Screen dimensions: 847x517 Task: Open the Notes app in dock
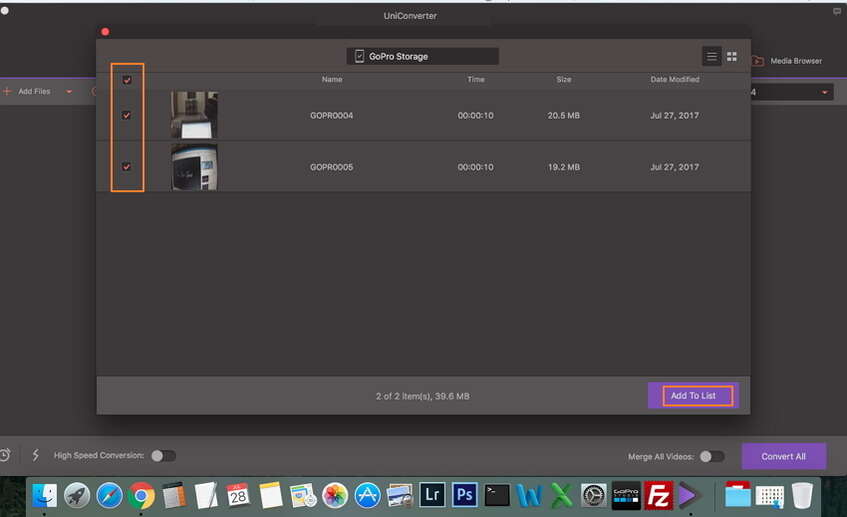(x=271, y=495)
